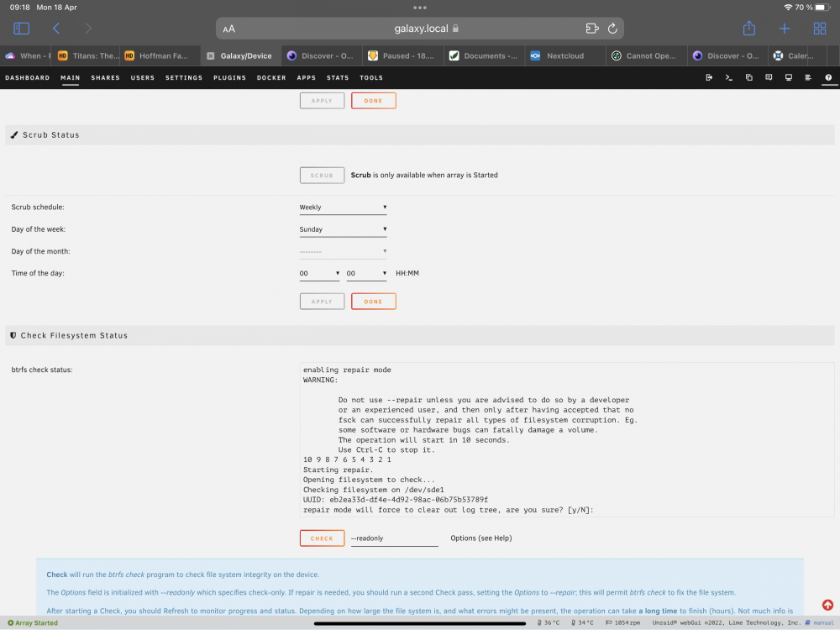
Task: Click the SCRUB button
Action: pos(322,176)
